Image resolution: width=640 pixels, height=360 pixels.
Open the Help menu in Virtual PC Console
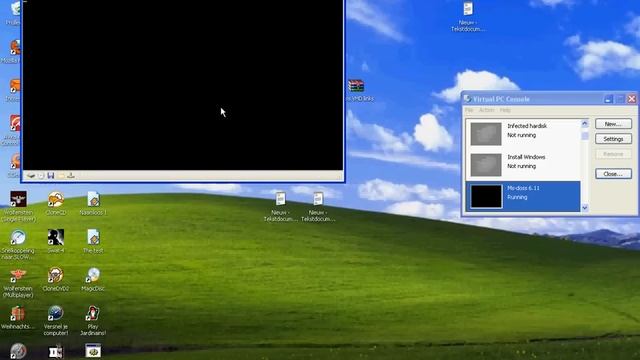505,110
